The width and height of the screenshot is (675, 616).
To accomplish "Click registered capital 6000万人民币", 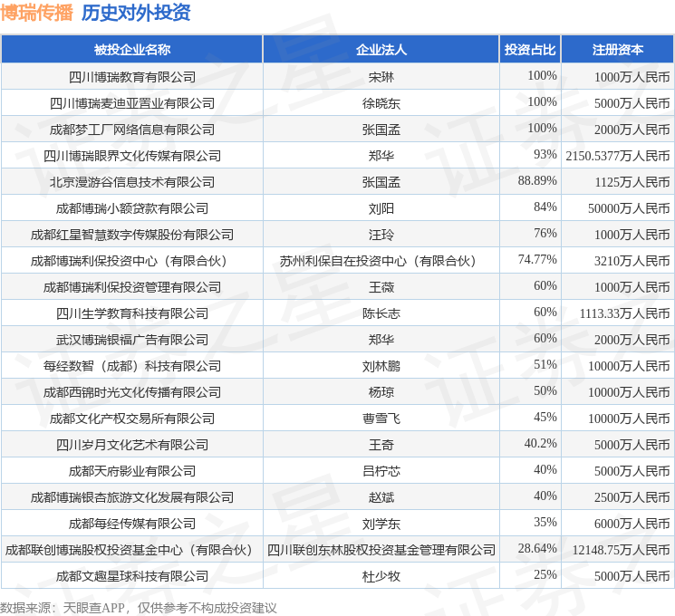I will coord(632,524).
